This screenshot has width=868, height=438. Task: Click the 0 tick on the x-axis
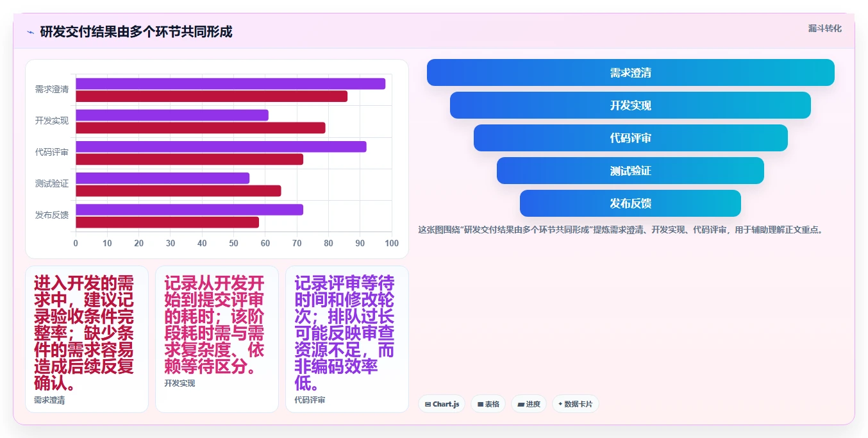(x=76, y=243)
